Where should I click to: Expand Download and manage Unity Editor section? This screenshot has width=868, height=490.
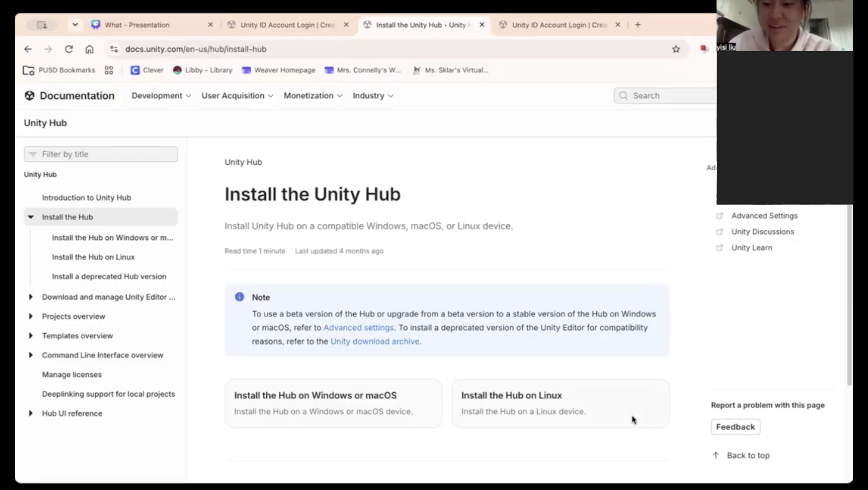(31, 297)
